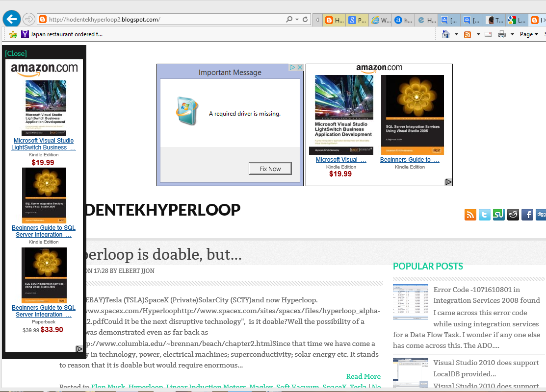Click the Read More link

tap(363, 376)
